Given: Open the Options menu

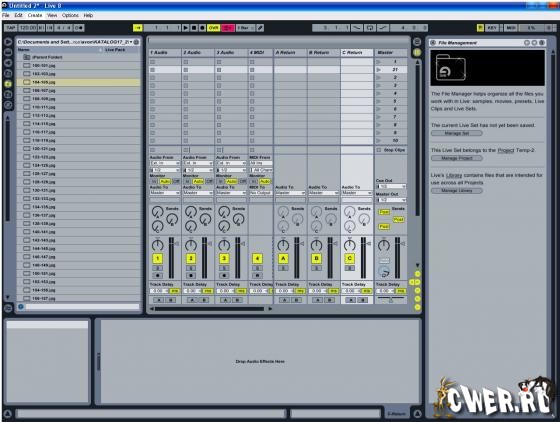Looking at the screenshot, I should point(70,15).
